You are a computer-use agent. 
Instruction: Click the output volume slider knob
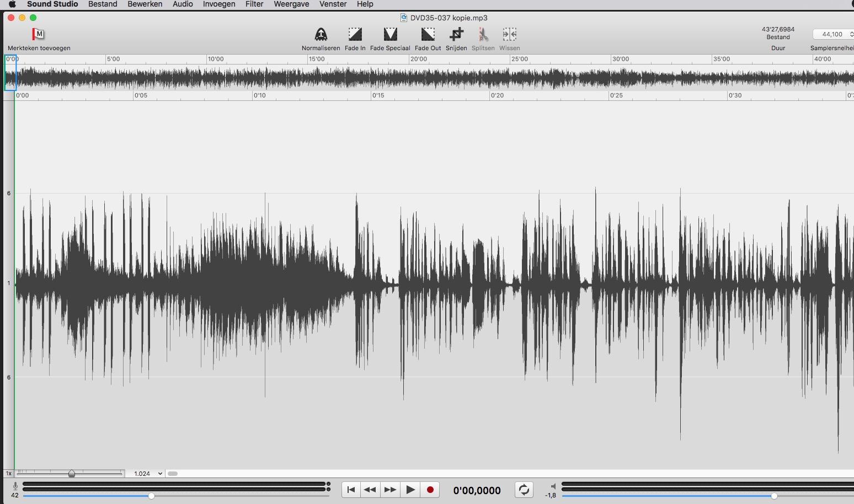774,496
